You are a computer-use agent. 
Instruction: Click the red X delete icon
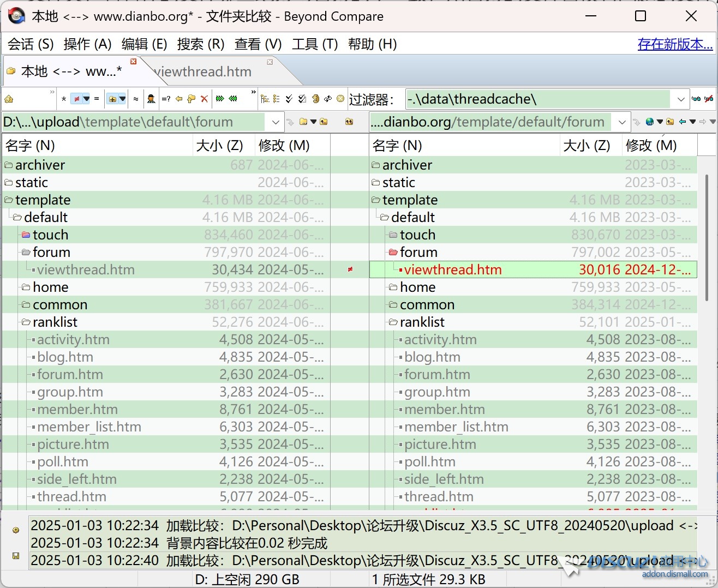[x=204, y=99]
